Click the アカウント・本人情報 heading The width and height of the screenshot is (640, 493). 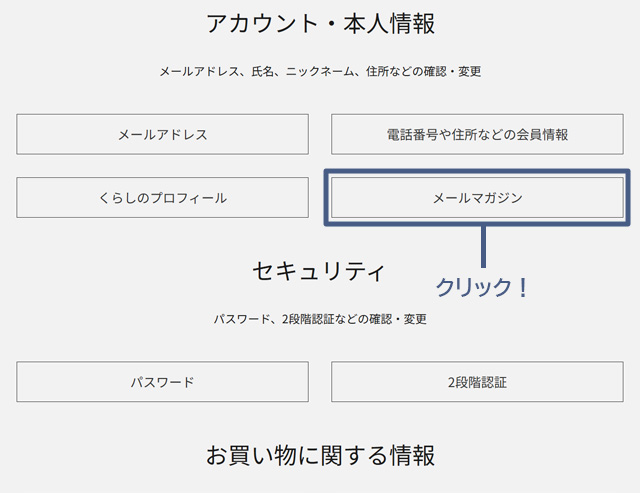pyautogui.click(x=320, y=24)
